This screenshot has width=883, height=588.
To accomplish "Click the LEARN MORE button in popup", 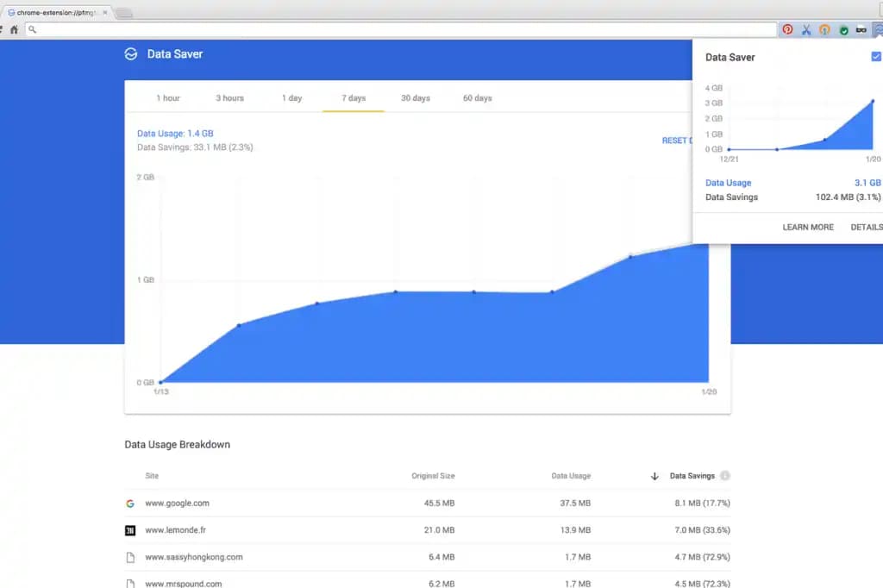I will (808, 227).
